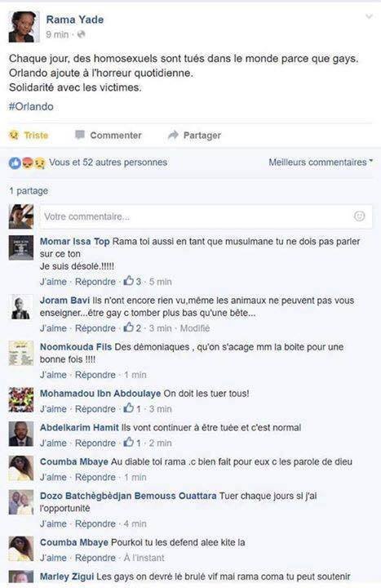Expand the Meilleurs commentaires sort dropdown
This screenshot has height=588, width=381.
pos(321,163)
